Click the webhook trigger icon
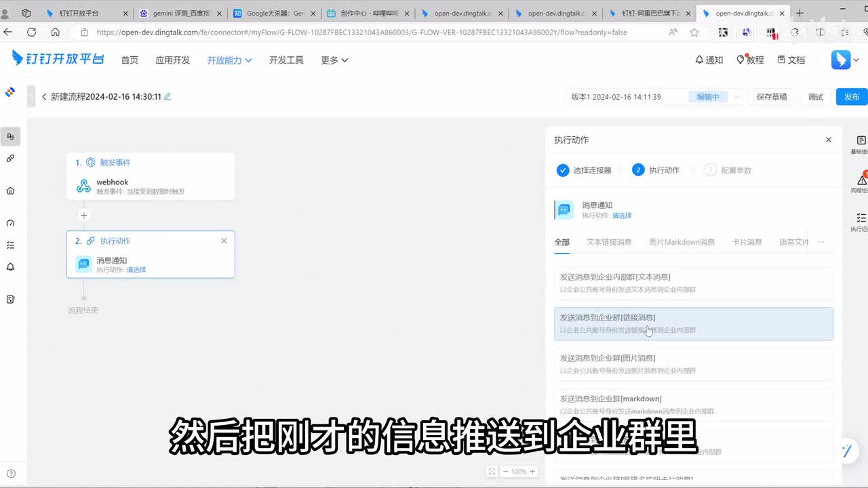The width and height of the screenshot is (868, 488). click(83, 186)
